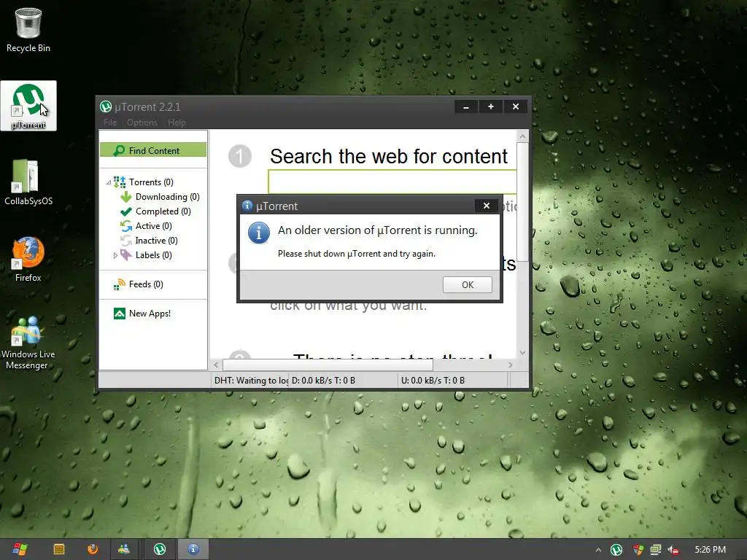
Task: Click the greyed Inactive icon
Action: click(125, 241)
